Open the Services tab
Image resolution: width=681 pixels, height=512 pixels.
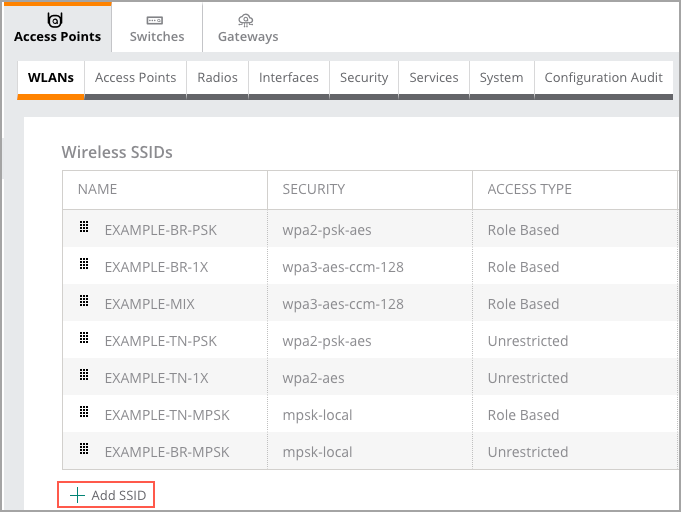click(x=434, y=77)
